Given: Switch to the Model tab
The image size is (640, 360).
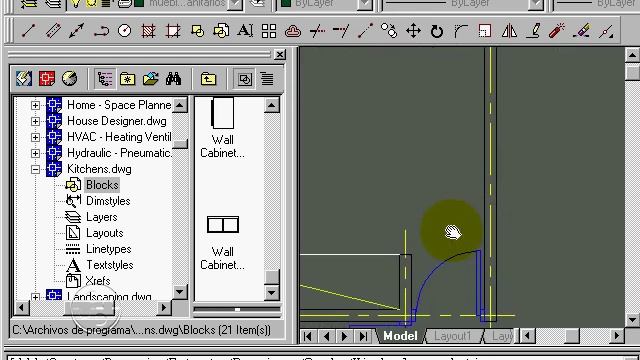Looking at the screenshot, I should 400,336.
